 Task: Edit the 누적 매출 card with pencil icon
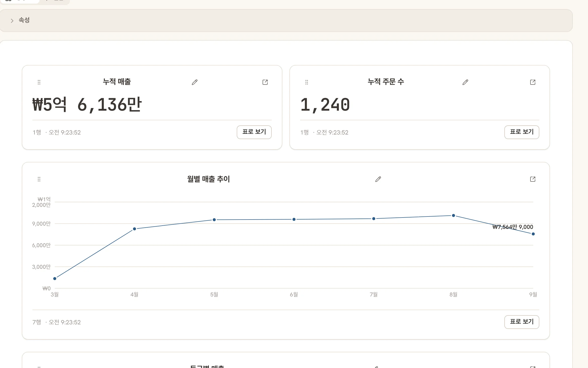(195, 82)
